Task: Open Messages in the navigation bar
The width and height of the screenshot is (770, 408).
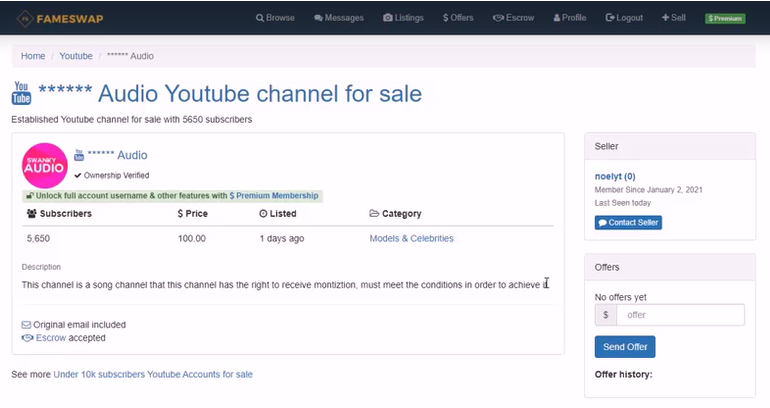Action: pos(339,18)
